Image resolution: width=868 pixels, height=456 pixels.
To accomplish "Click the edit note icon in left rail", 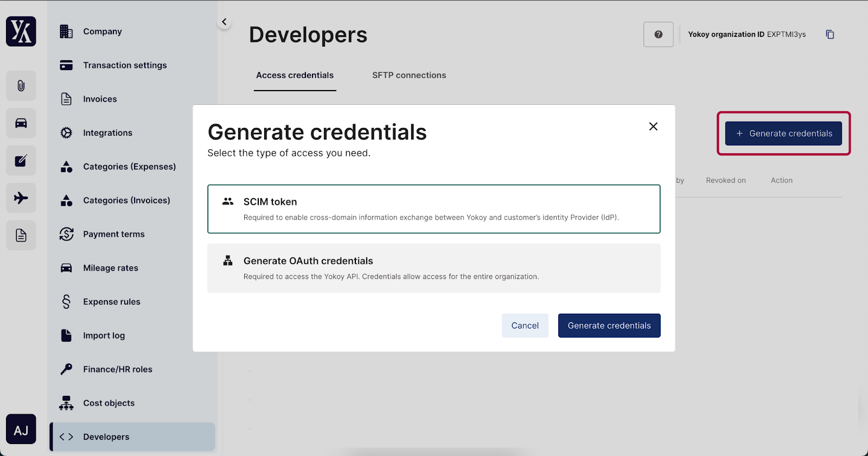I will coord(21,161).
